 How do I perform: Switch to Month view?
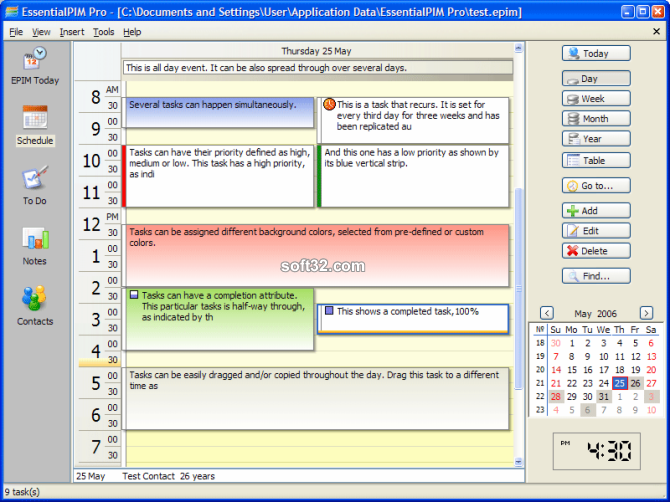pyautogui.click(x=596, y=119)
